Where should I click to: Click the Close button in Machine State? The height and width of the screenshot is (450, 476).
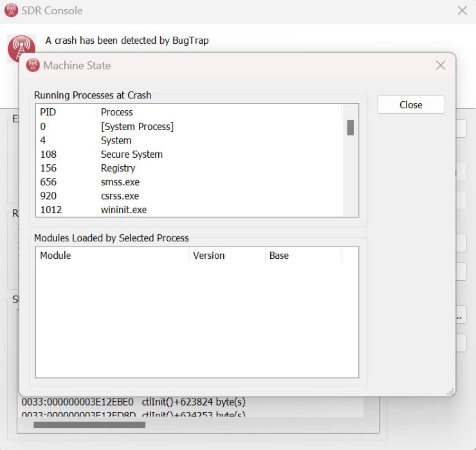tap(411, 105)
